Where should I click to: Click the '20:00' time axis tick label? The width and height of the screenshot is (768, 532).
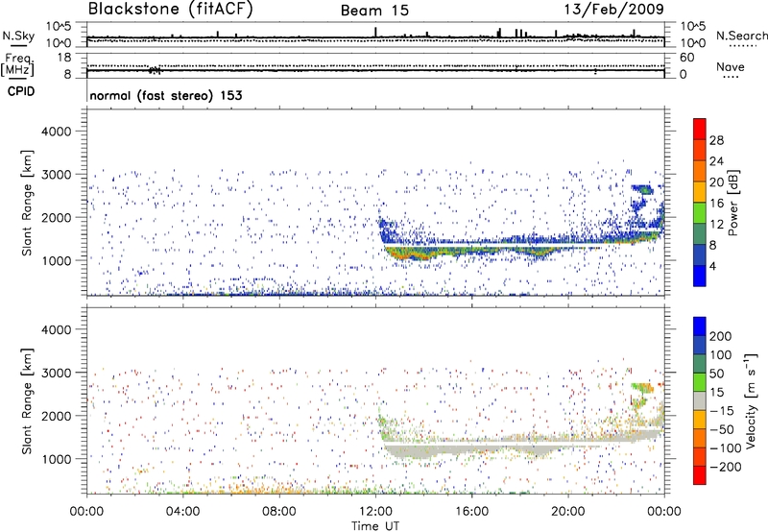coord(567,512)
